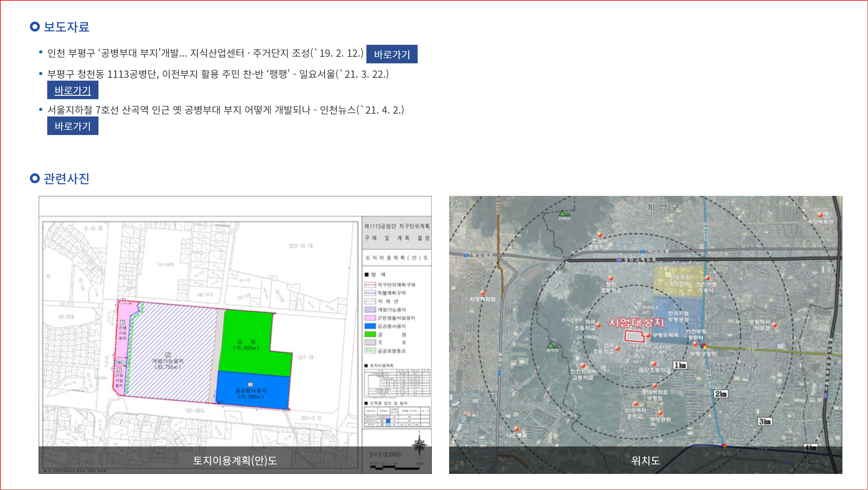Screen dimensions: 868x490
Task: Click the red 사업대상지 label on 위치도
Action: pos(636,323)
